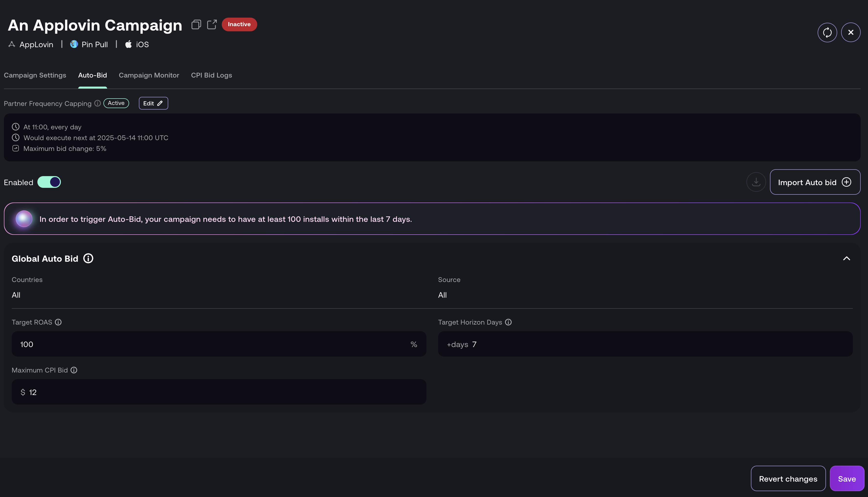The image size is (868, 497).
Task: Open the CPI Bid Logs tab
Action: coord(211,75)
